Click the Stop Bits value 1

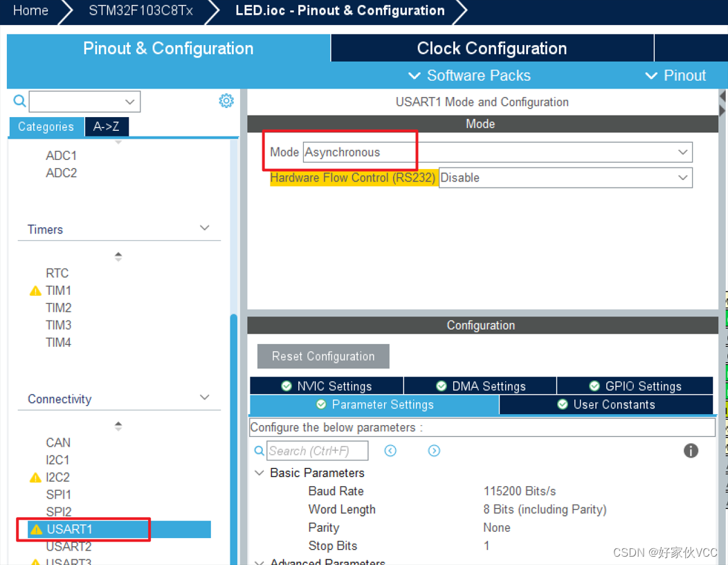(x=486, y=546)
